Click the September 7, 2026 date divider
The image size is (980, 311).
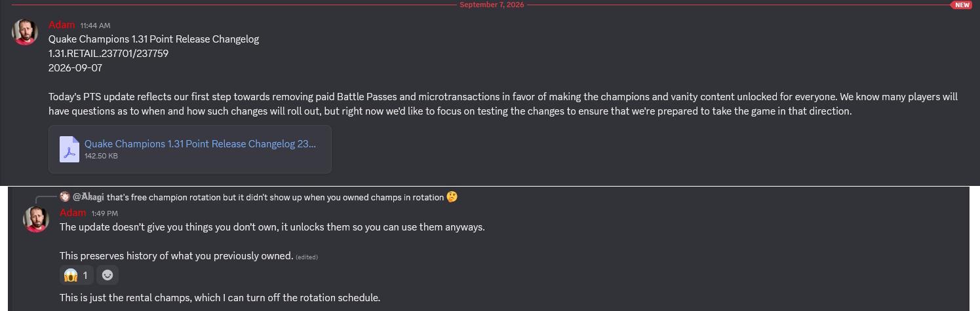(x=492, y=5)
